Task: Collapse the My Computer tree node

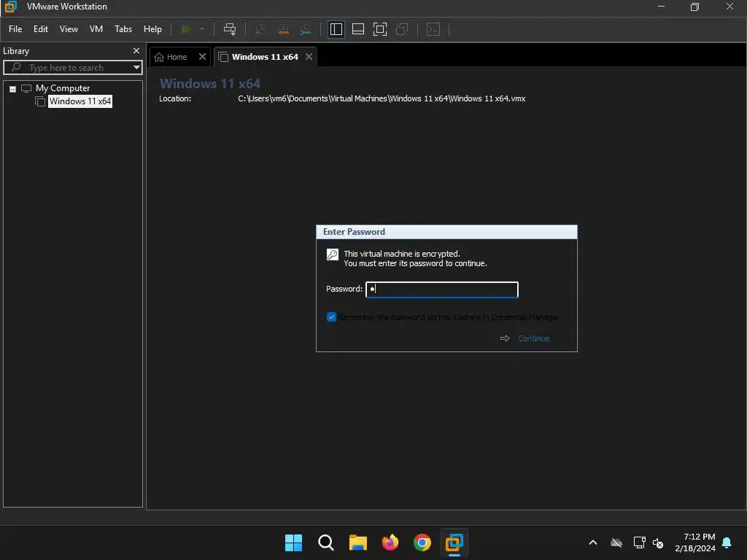Action: point(13,89)
